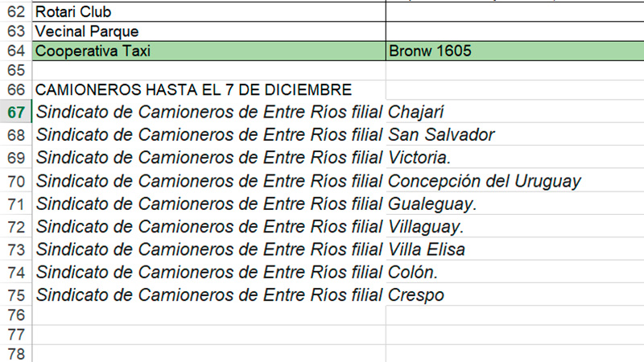Select the Vecinal Parque cell
Image resolution: width=644 pixels, height=362 pixels.
click(209, 31)
